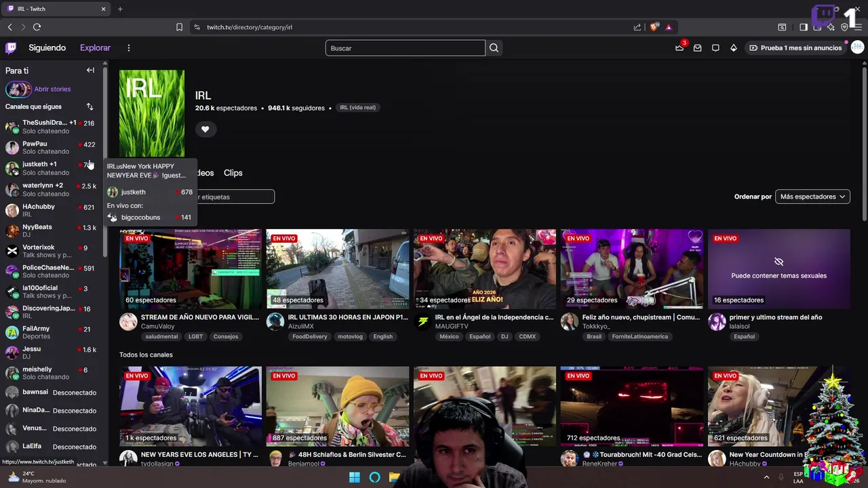
Task: Click the ForniteLatinoamerica tag
Action: pos(640,337)
